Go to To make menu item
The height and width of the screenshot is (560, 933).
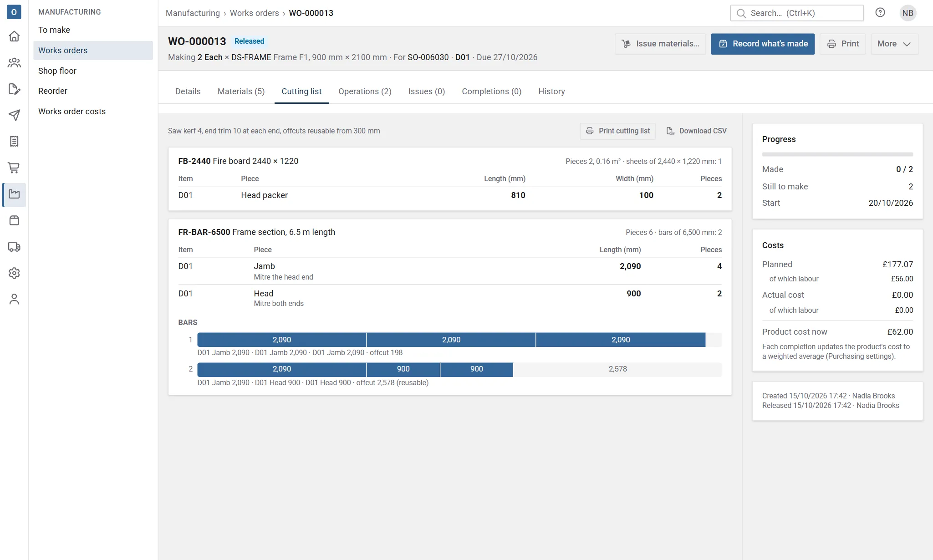93,30
